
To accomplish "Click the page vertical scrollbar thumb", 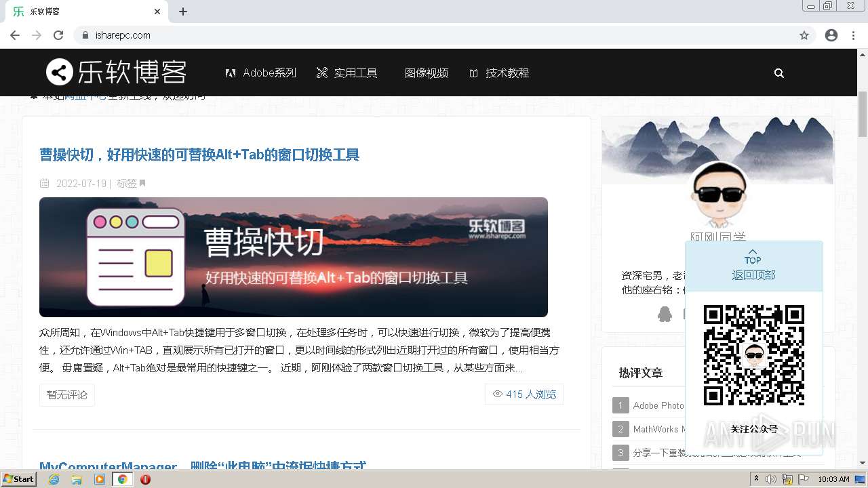I will click(863, 113).
